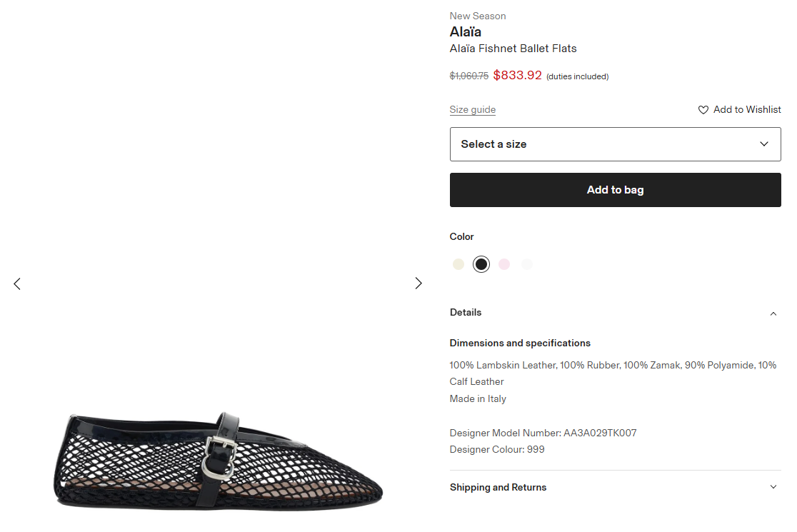Advance to the next product image
Image resolution: width=797 pixels, height=532 pixels.
[418, 283]
